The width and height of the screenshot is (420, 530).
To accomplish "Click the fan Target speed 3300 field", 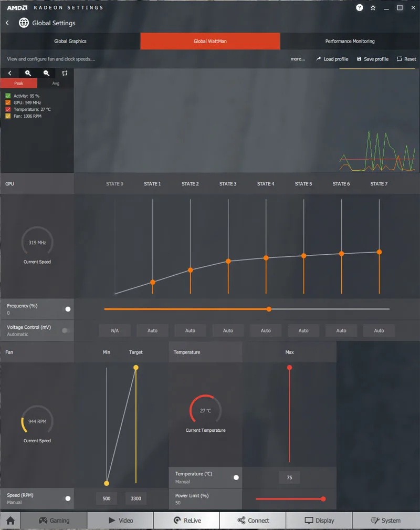I will (136, 498).
